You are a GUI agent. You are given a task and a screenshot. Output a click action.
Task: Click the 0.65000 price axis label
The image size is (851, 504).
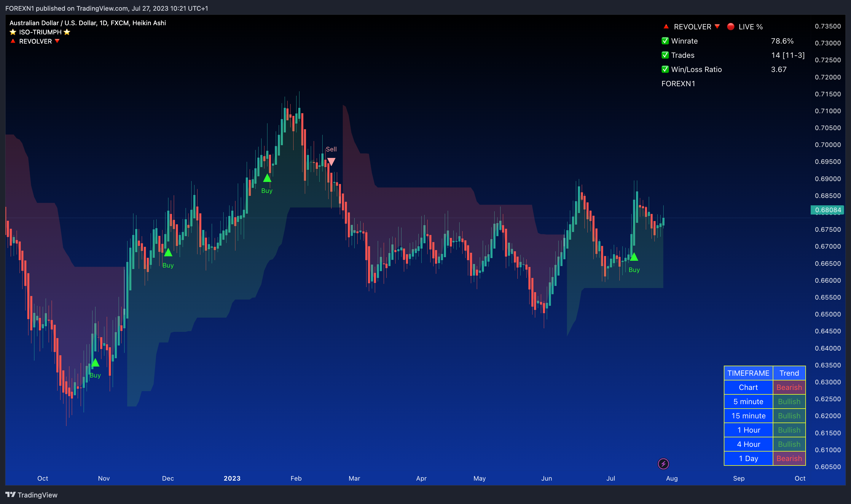point(828,314)
